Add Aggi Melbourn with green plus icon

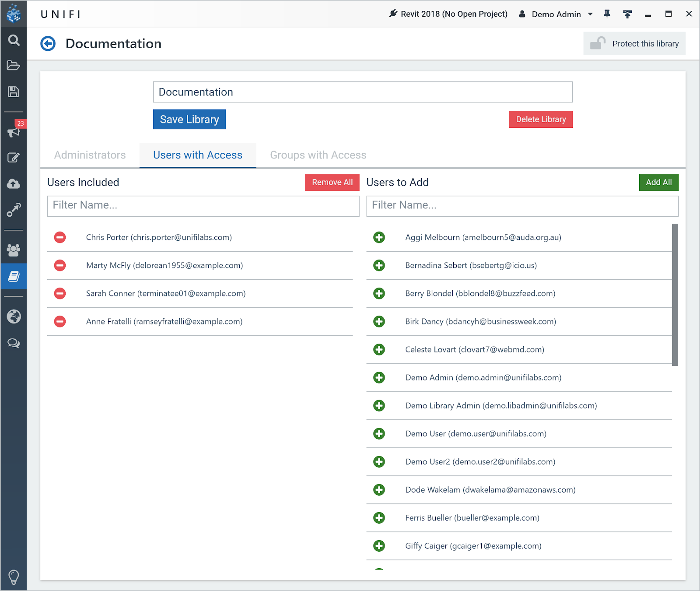tap(379, 237)
